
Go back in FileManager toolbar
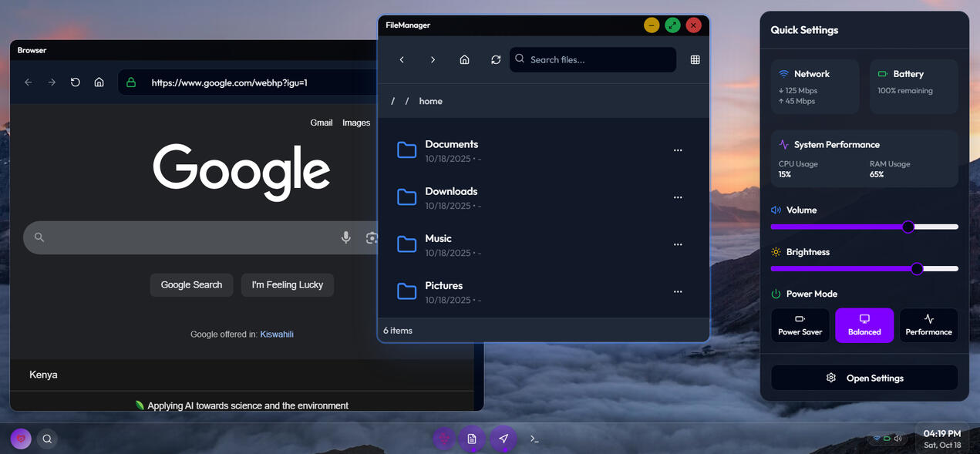(x=402, y=59)
